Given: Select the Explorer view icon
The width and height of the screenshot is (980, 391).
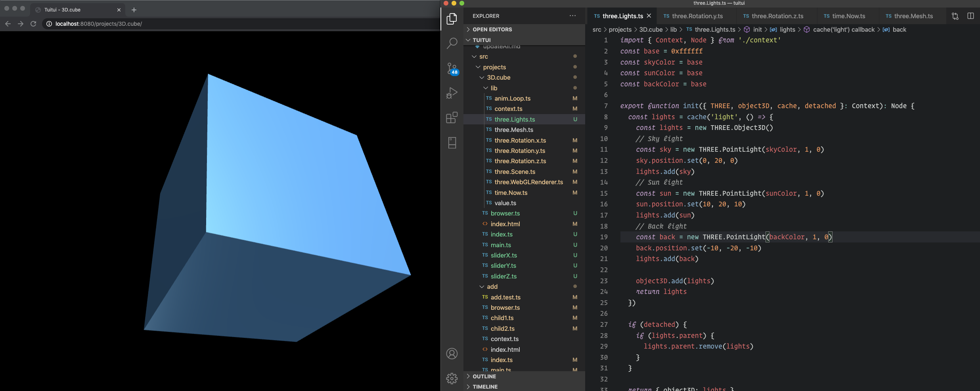Looking at the screenshot, I should 452,19.
